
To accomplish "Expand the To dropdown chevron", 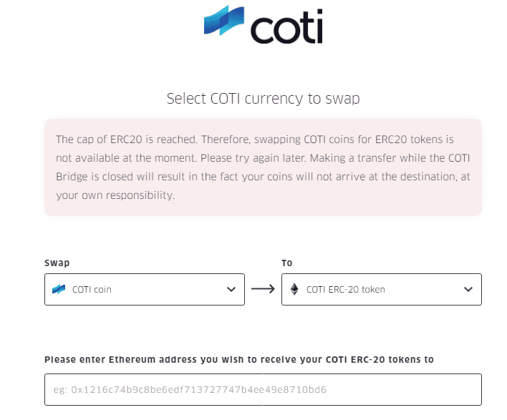I will point(468,289).
